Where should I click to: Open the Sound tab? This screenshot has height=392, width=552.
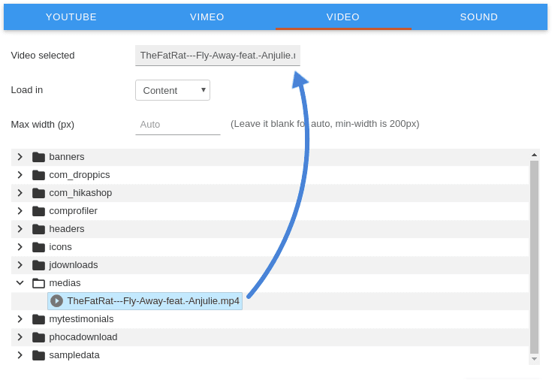tap(478, 17)
